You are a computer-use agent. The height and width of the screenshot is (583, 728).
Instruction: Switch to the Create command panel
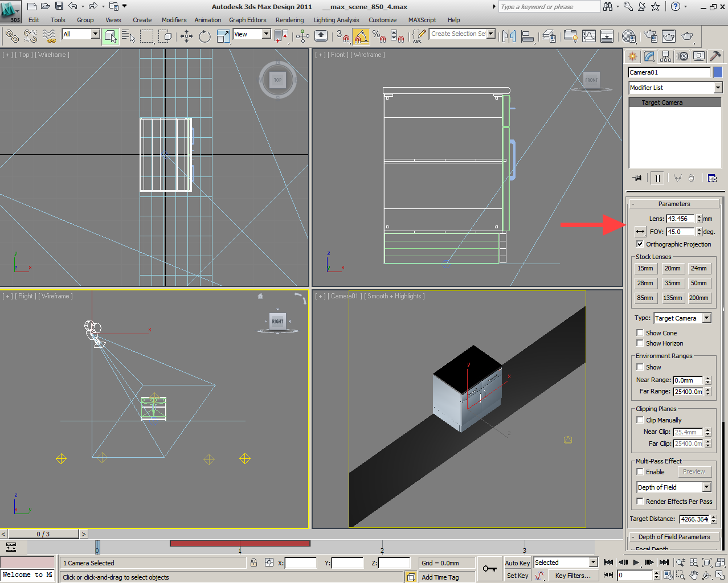coord(632,56)
